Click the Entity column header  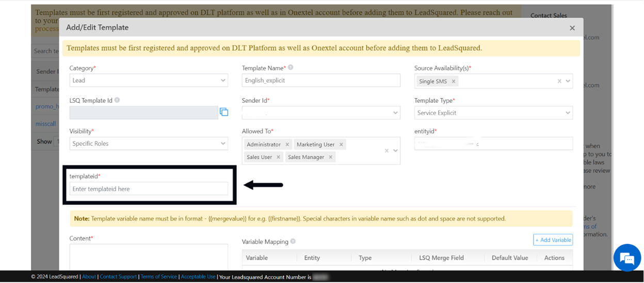312,258
